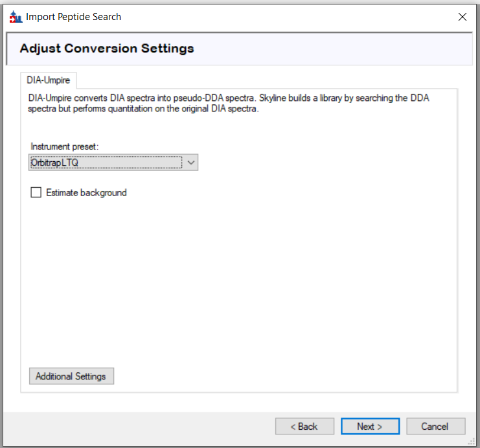Click the resize grip in bottom-right corner
The width and height of the screenshot is (480, 448).
tap(471, 440)
